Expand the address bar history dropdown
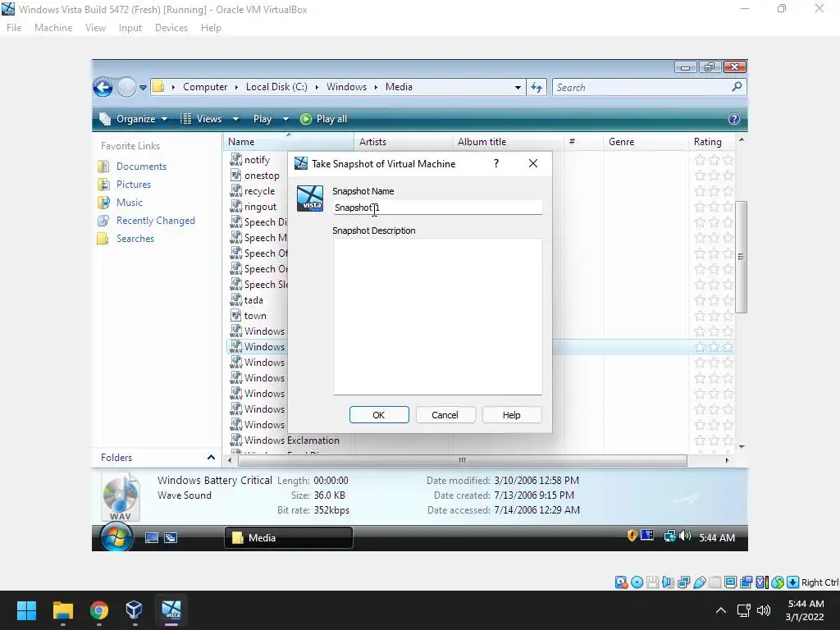840x630 pixels. tap(518, 87)
